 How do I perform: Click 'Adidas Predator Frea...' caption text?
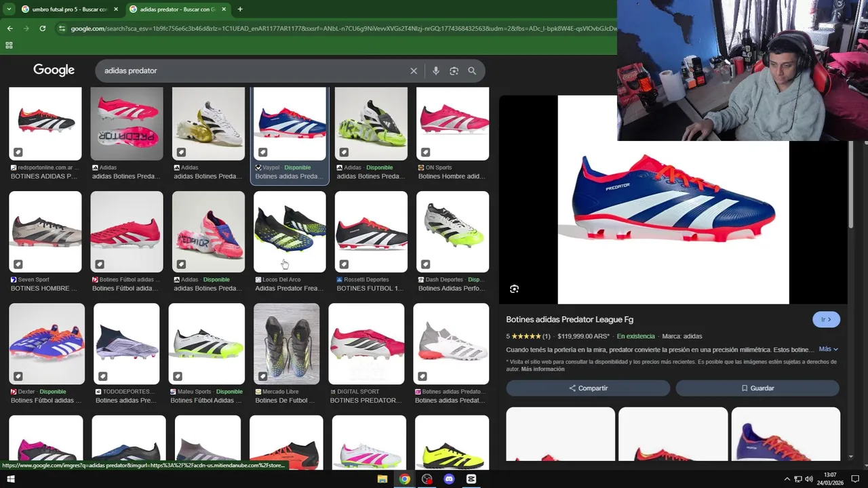(288, 289)
